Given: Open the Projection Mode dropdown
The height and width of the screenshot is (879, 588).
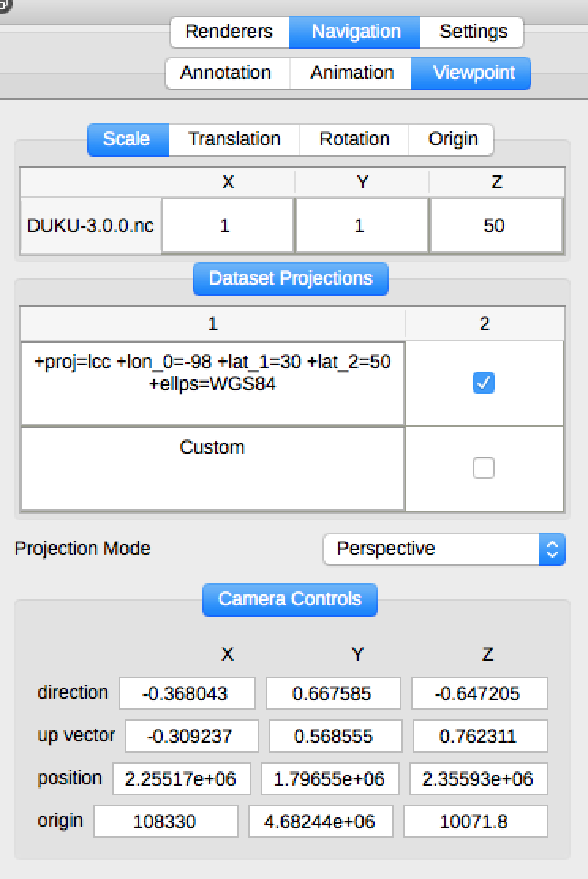Looking at the screenshot, I should (444, 549).
